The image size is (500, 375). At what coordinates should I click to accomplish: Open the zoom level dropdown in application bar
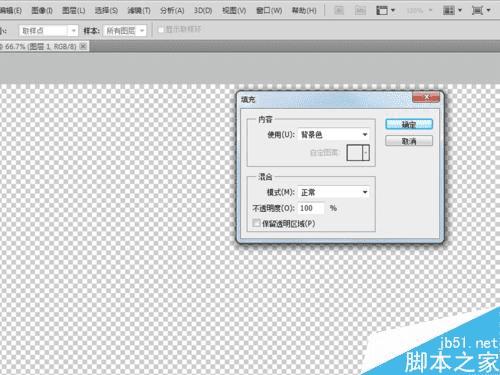pos(419,10)
